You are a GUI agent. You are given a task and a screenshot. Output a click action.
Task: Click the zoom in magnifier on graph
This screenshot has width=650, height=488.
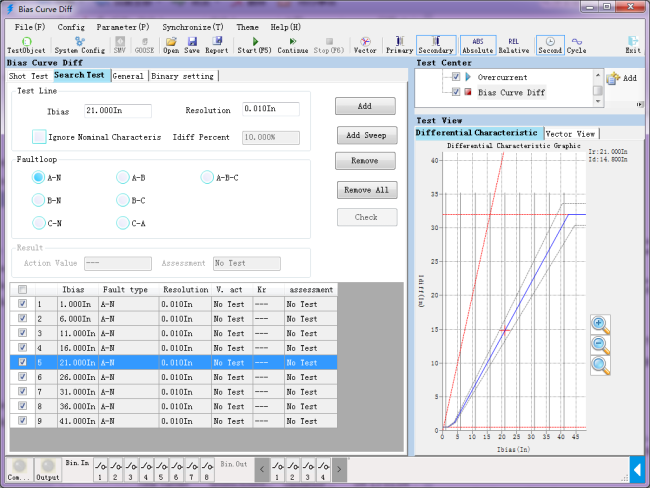pos(600,324)
